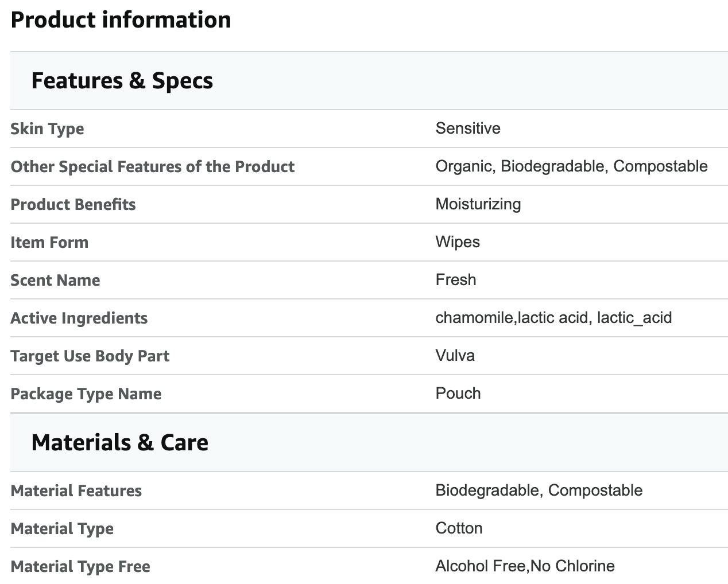The image size is (728, 584).
Task: Select the Item Form label
Action: (x=49, y=242)
